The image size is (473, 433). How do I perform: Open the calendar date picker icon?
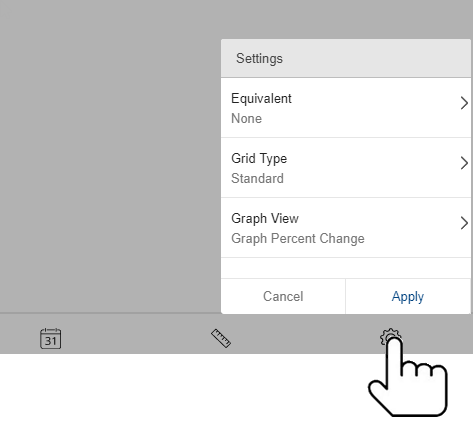[50, 338]
